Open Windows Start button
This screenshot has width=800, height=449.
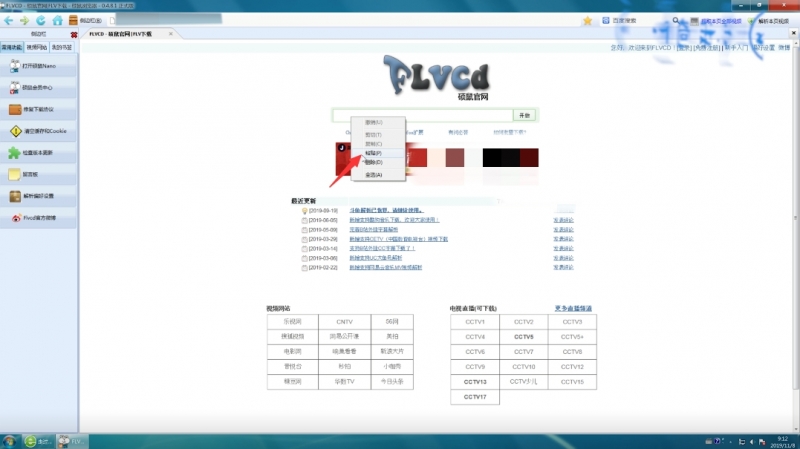click(9, 441)
